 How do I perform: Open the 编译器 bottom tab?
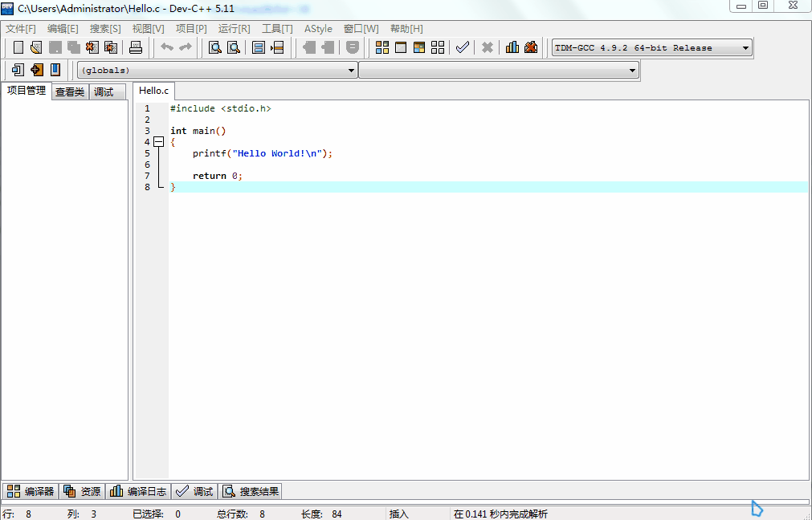pos(31,492)
